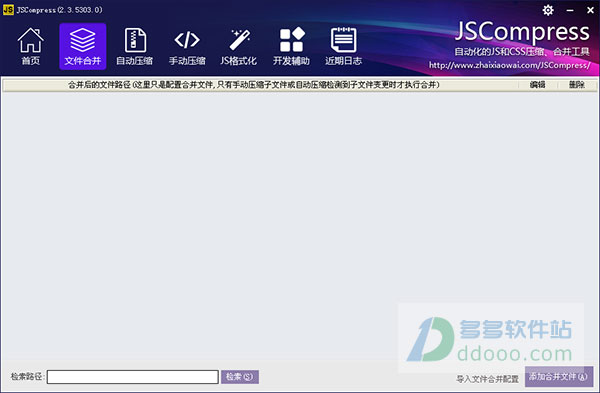Click the 添加合并文件(A) button
The height and width of the screenshot is (393, 600).
coord(559,377)
